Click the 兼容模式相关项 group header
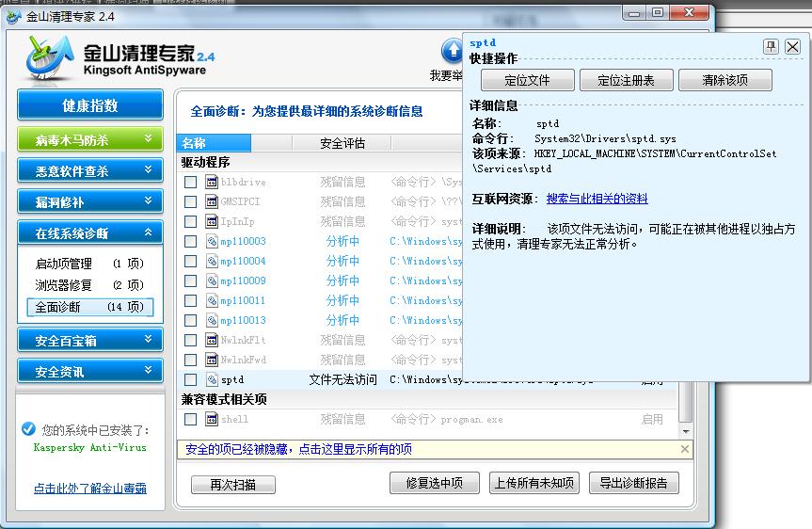 [224, 399]
